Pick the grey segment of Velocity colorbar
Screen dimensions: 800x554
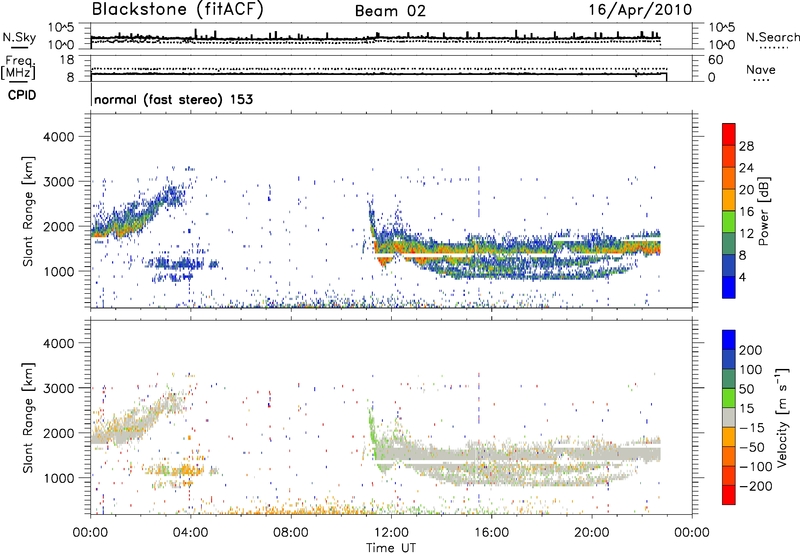coord(729,417)
